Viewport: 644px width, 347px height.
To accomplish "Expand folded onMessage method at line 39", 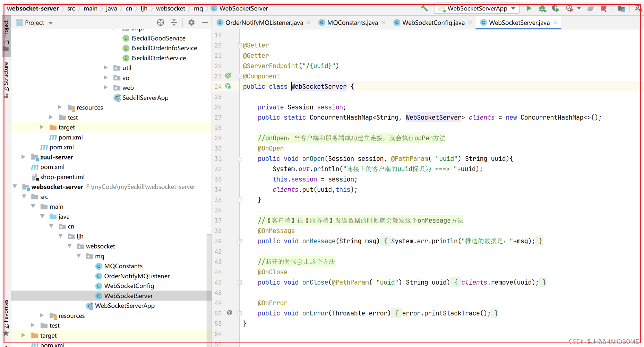I will [x=240, y=241].
